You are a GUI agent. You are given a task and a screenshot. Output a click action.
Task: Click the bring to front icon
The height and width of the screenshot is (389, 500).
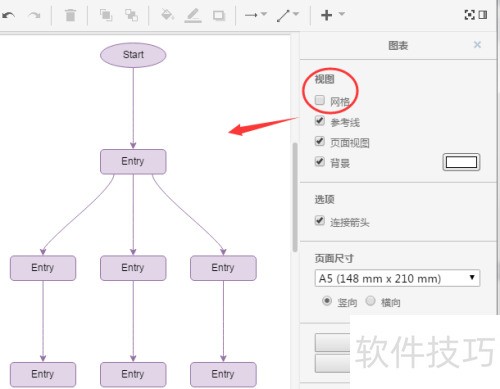pos(106,15)
